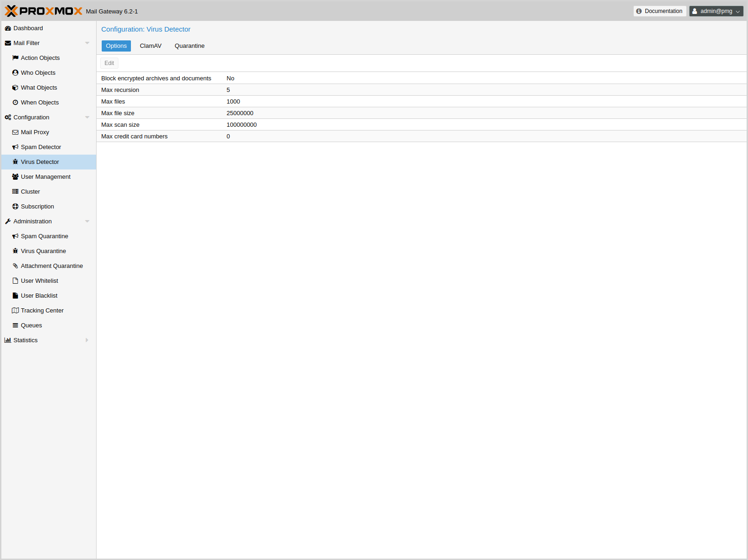
Task: Open the admin@pmg user dropdown
Action: pyautogui.click(x=716, y=11)
